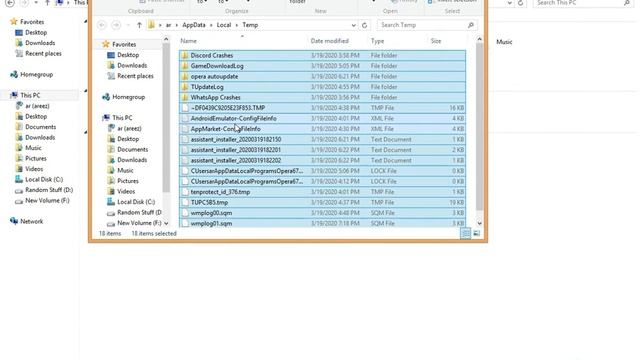
Task: Select This PC in Temp window sidebar
Action: click(x=118, y=118)
